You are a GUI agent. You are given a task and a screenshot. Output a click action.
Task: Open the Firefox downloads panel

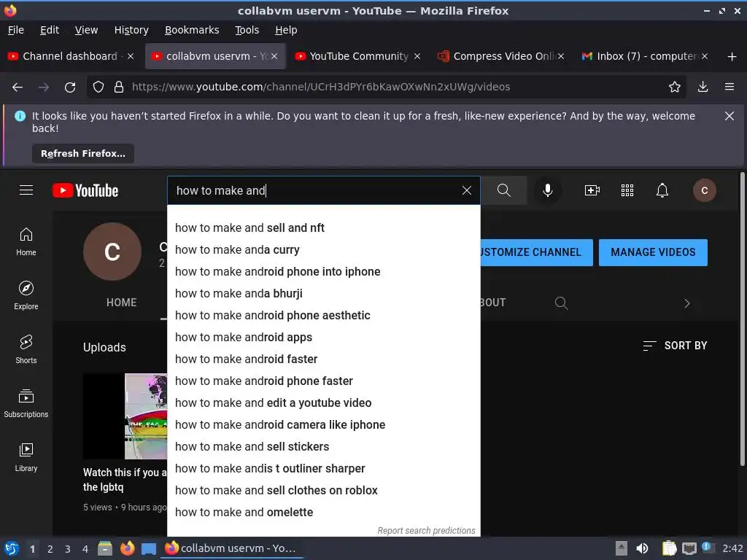(x=703, y=87)
